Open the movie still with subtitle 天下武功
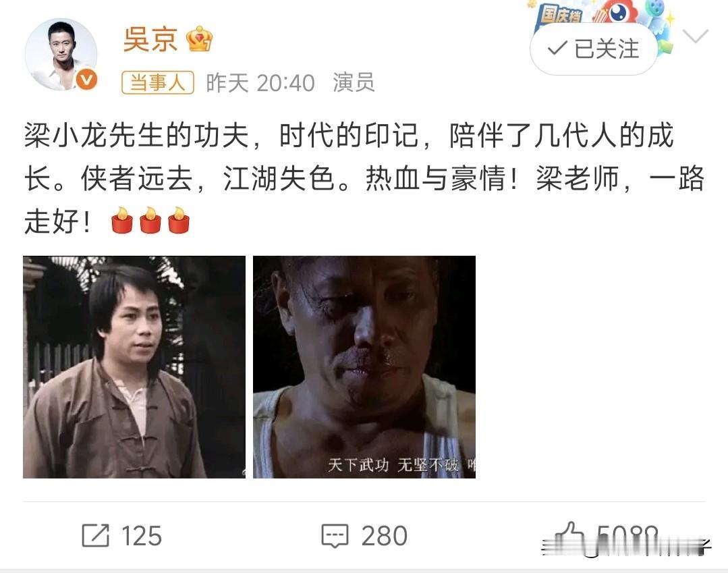This screenshot has width=728, height=573. click(364, 367)
